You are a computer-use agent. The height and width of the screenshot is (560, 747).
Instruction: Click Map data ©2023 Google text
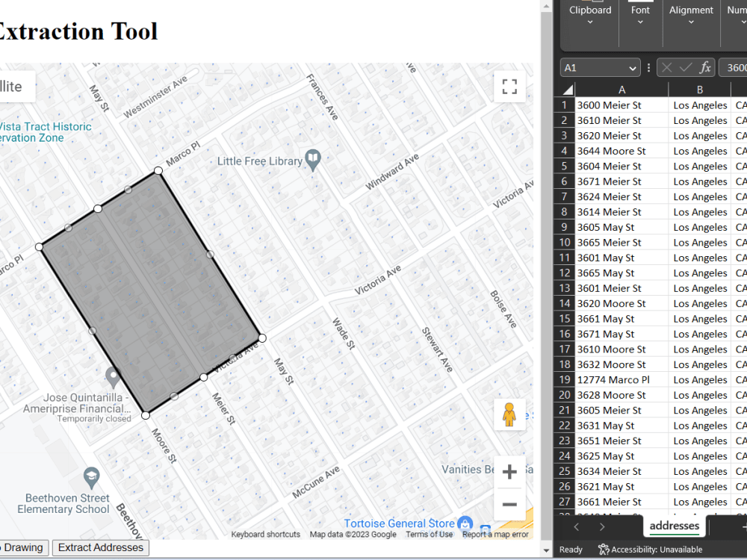(353, 535)
